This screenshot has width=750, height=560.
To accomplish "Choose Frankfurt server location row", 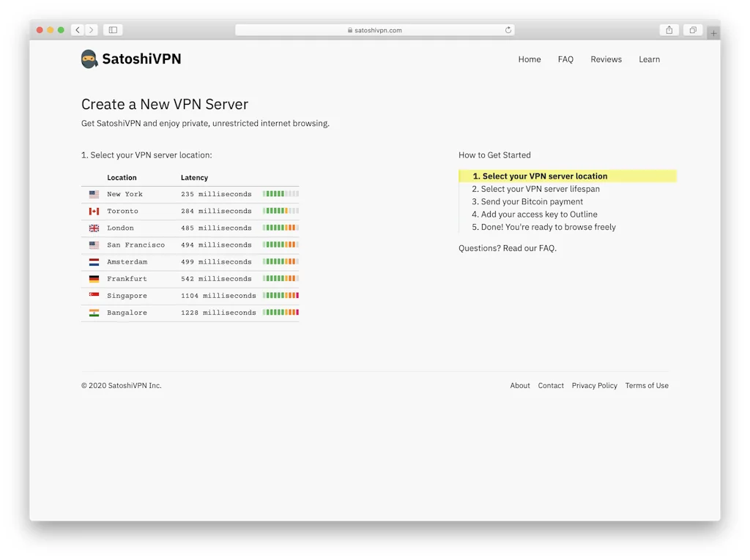I will (127, 279).
